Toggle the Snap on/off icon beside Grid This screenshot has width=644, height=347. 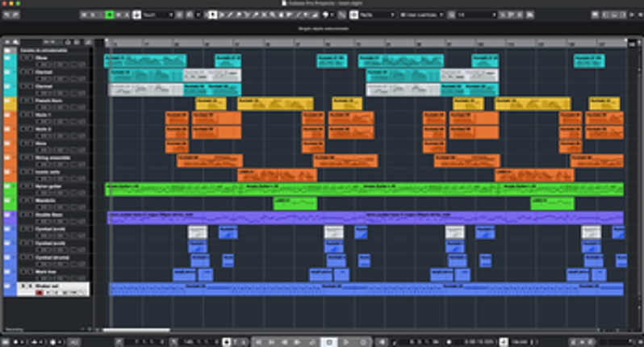(x=354, y=15)
